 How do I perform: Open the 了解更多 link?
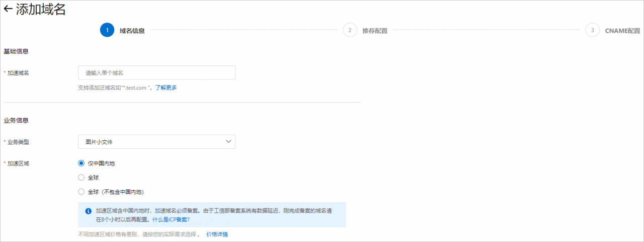click(166, 88)
